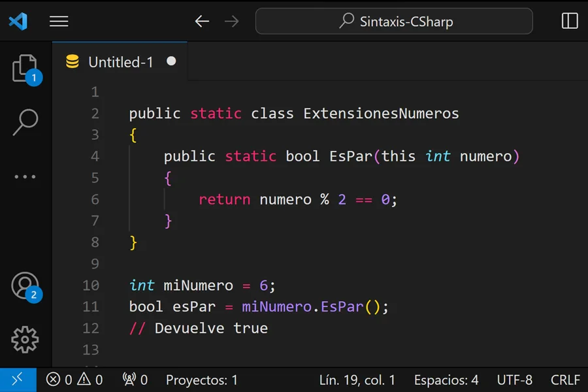Screen dimensions: 588x392
Task: Click Proyectos: 1 in status bar
Action: pyautogui.click(x=202, y=380)
